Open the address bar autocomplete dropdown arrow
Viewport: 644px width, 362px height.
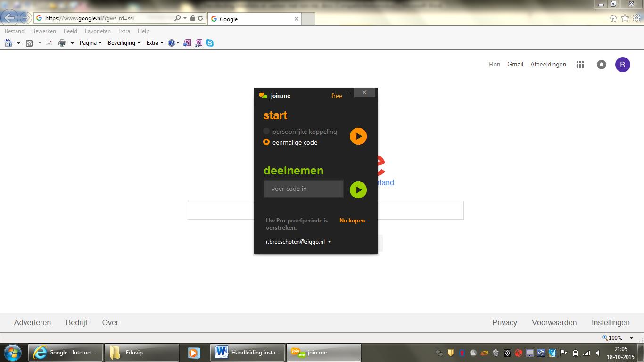click(x=185, y=18)
